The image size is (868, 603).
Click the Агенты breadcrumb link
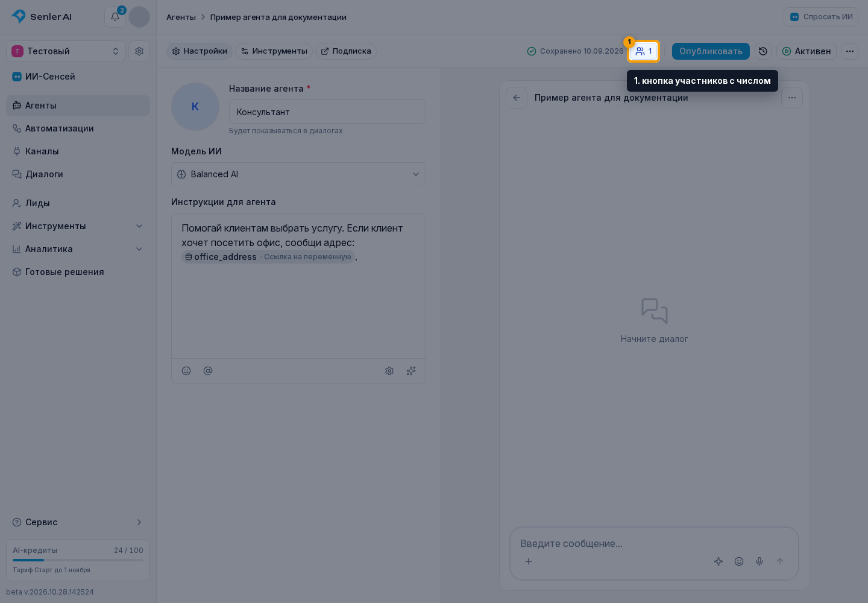point(181,17)
